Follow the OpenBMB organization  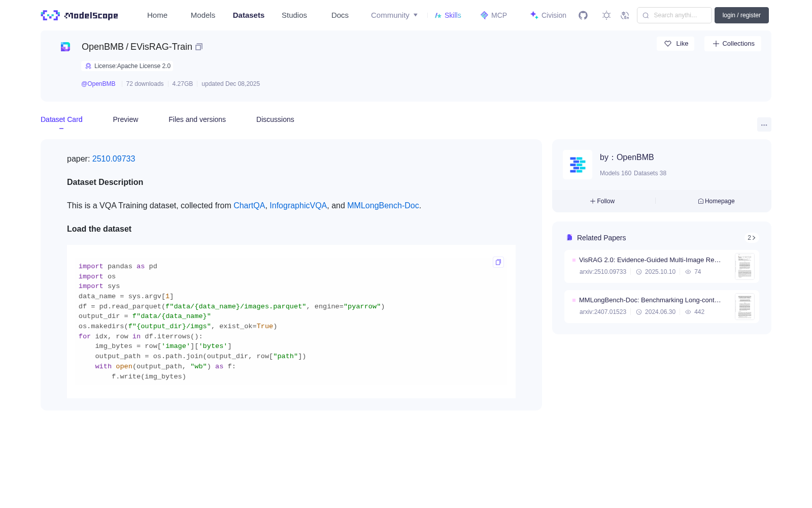(602, 201)
